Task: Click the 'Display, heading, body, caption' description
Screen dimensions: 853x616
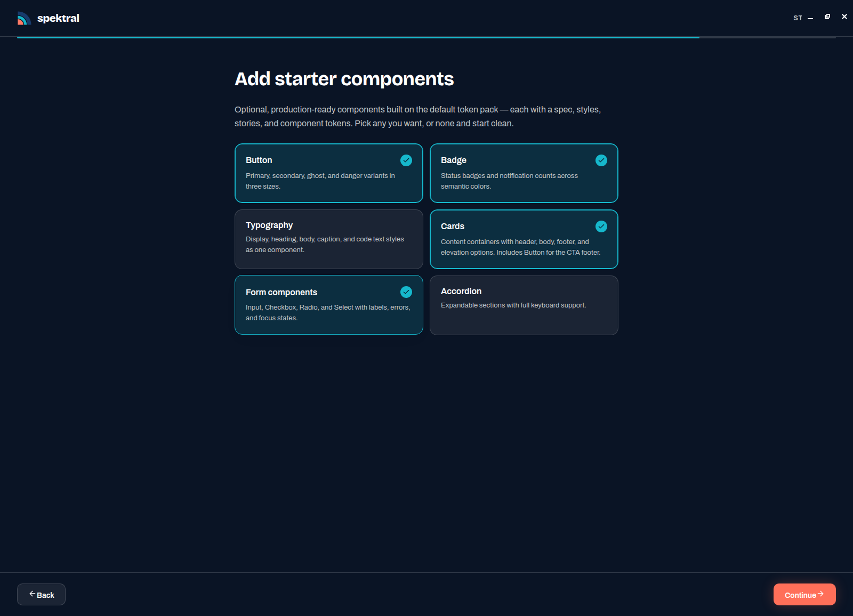Action: 325,245
